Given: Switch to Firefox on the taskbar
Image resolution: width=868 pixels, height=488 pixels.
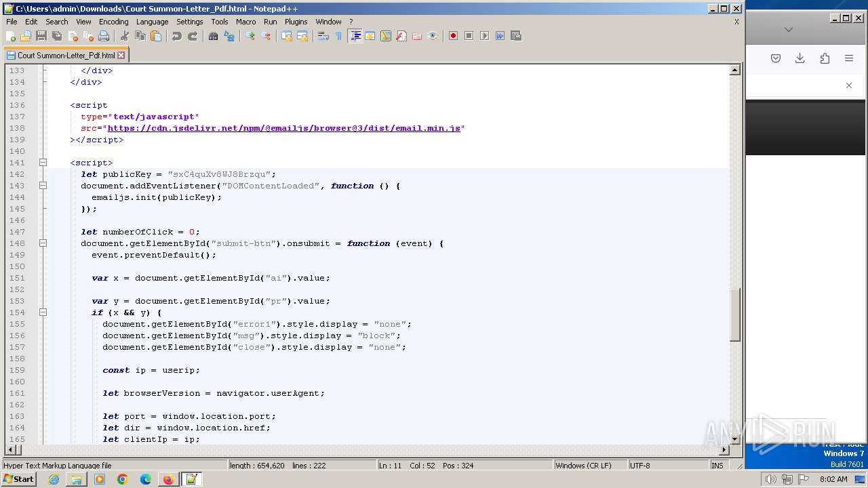Looking at the screenshot, I should 168,479.
